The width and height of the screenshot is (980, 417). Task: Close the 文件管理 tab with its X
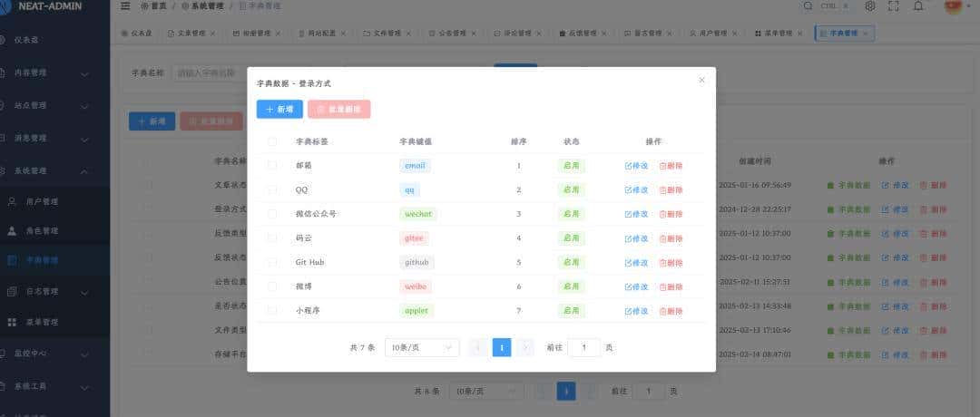pos(408,33)
